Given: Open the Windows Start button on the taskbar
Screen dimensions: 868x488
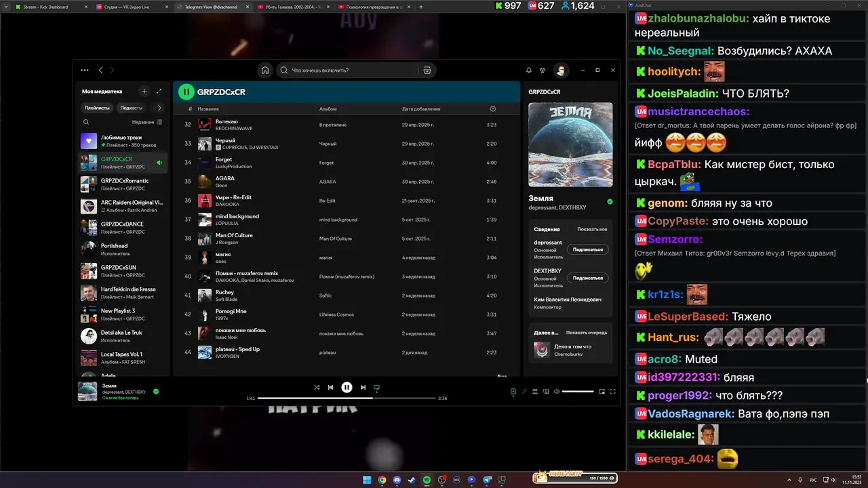Looking at the screenshot, I should point(367,479).
